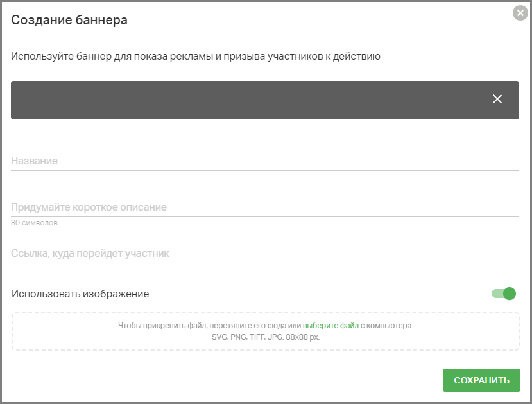Open file picker via выберите файл link
The height and width of the screenshot is (404, 532).
coord(330,325)
